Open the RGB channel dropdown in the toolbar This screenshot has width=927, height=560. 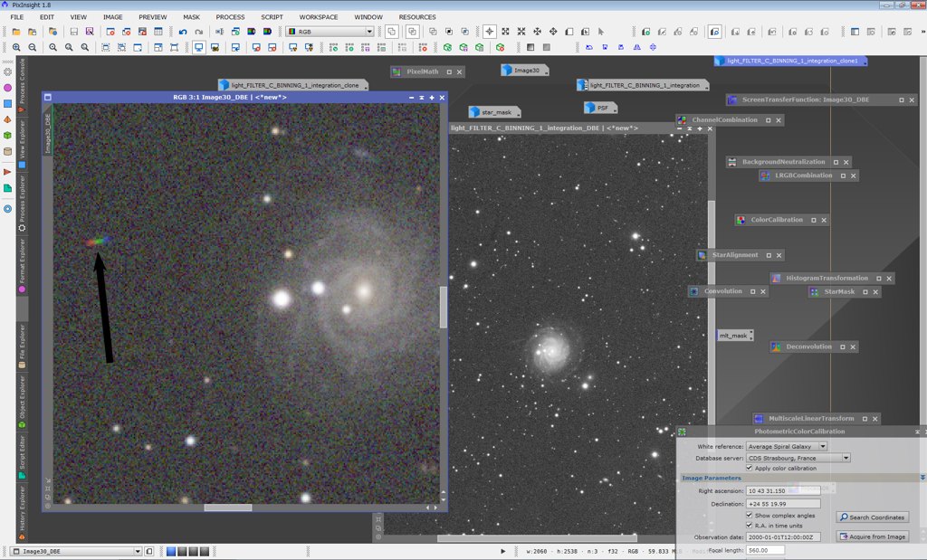coord(330,32)
